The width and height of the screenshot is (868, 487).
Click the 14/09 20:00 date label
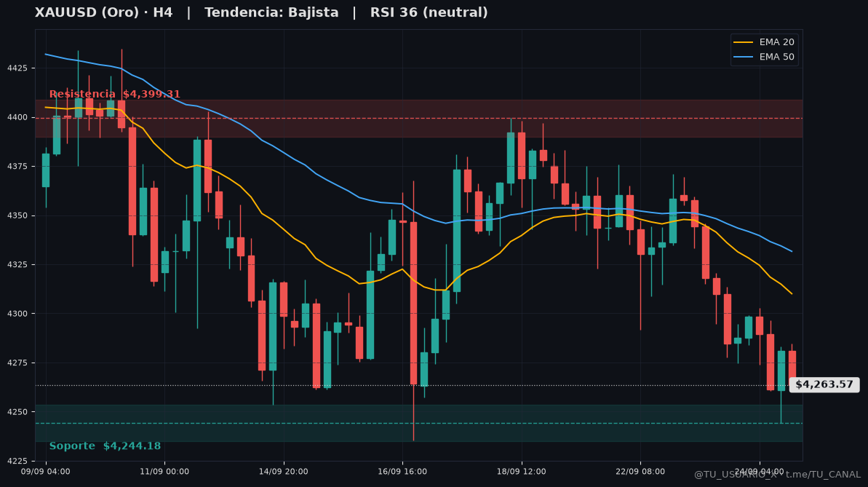pos(284,472)
